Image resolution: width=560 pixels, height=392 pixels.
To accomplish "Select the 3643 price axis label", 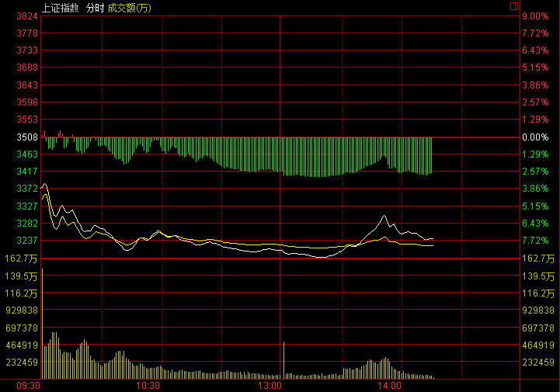I will coord(27,85).
